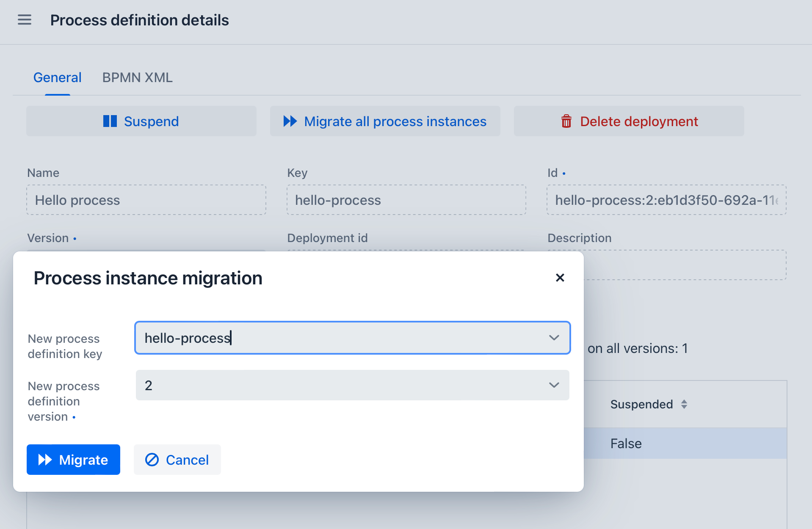
Task: Click the Cancel button in the dialog
Action: point(177,460)
